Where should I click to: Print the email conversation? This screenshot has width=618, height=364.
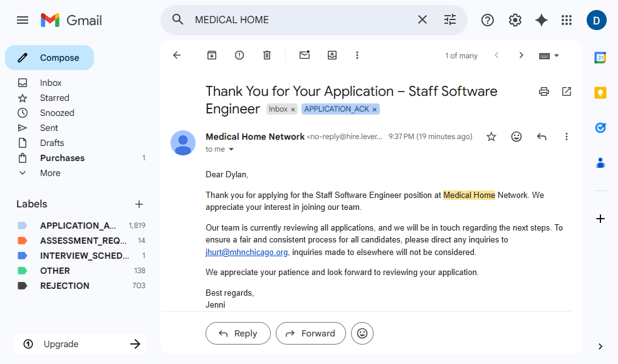[544, 91]
